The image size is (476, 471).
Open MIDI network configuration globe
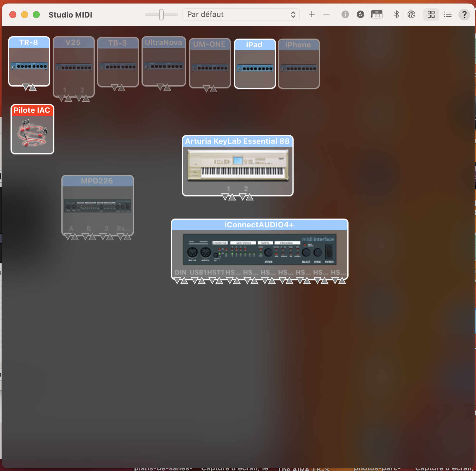click(411, 14)
